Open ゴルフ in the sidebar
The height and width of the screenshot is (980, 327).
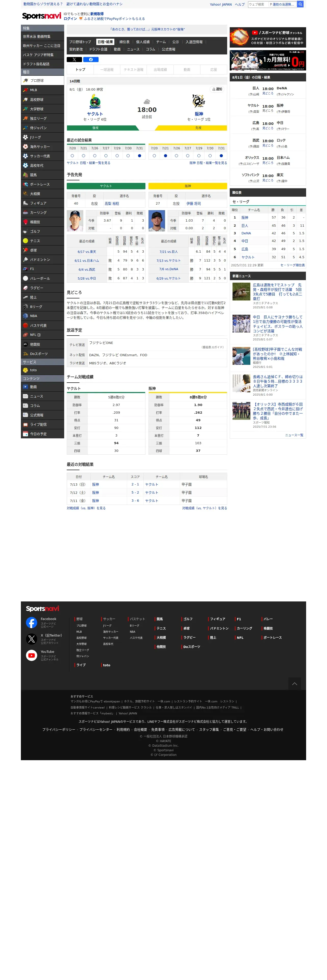click(x=42, y=231)
